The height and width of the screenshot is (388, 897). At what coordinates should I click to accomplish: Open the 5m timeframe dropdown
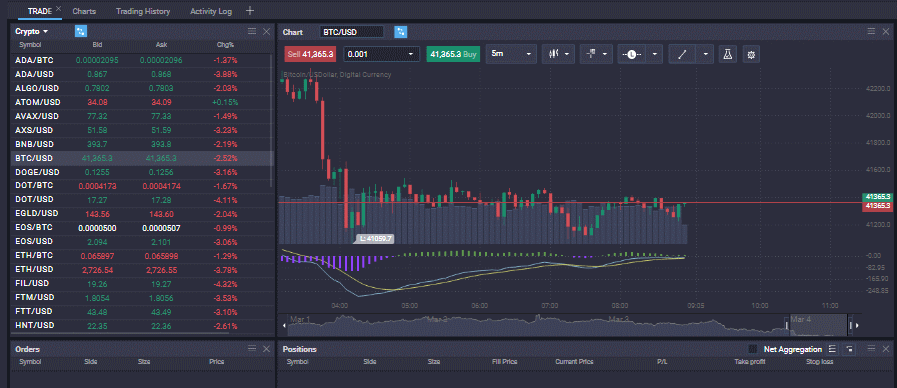(x=528, y=54)
